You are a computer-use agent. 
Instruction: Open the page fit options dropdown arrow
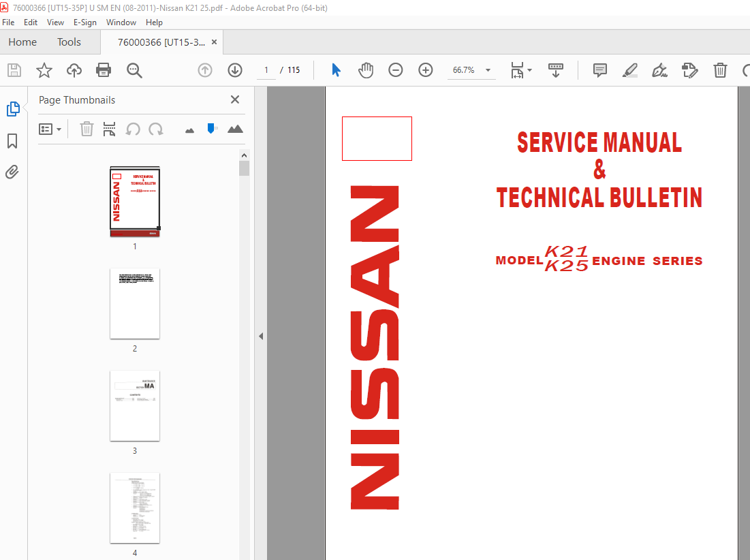(529, 70)
